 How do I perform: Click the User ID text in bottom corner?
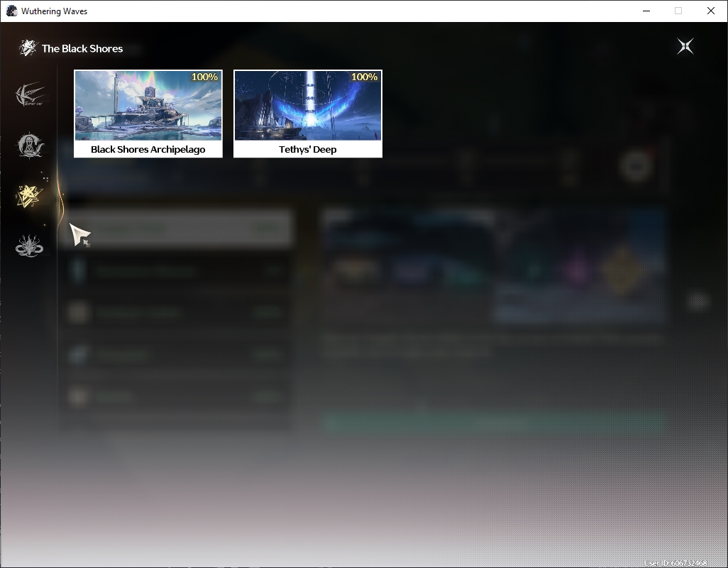pyautogui.click(x=675, y=563)
